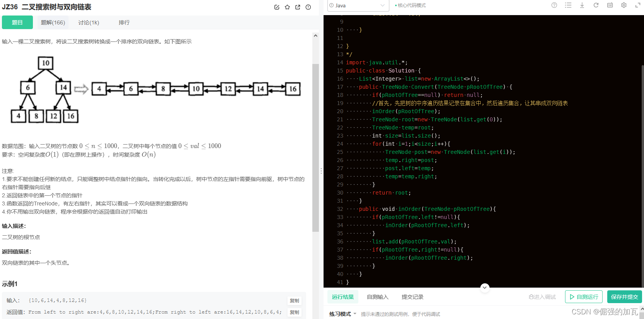Click the 进入调试 button

point(542,297)
